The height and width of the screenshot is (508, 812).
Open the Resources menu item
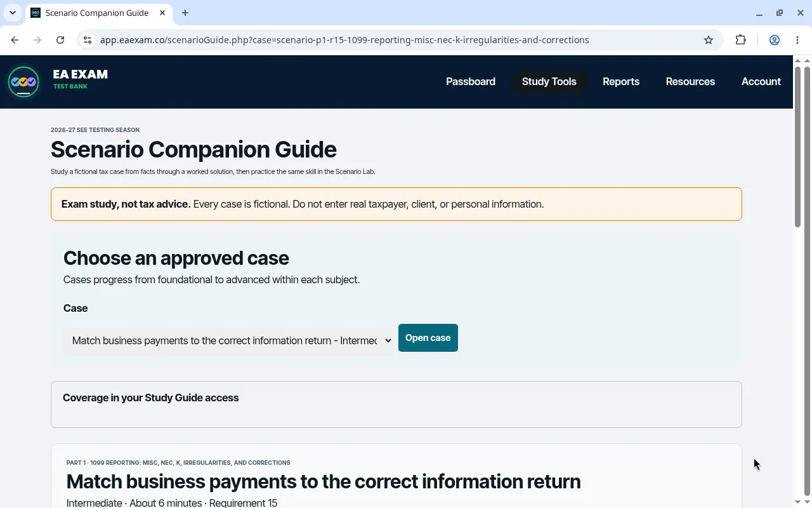click(690, 81)
